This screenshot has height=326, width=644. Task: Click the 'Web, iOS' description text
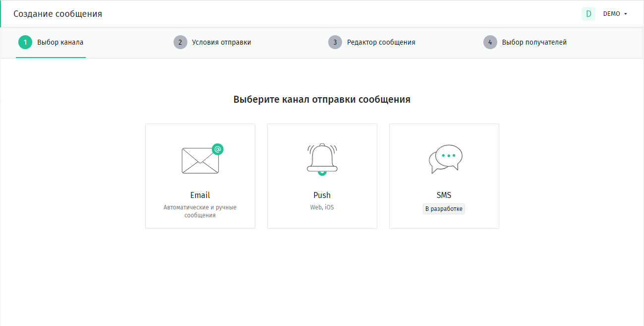coord(322,207)
